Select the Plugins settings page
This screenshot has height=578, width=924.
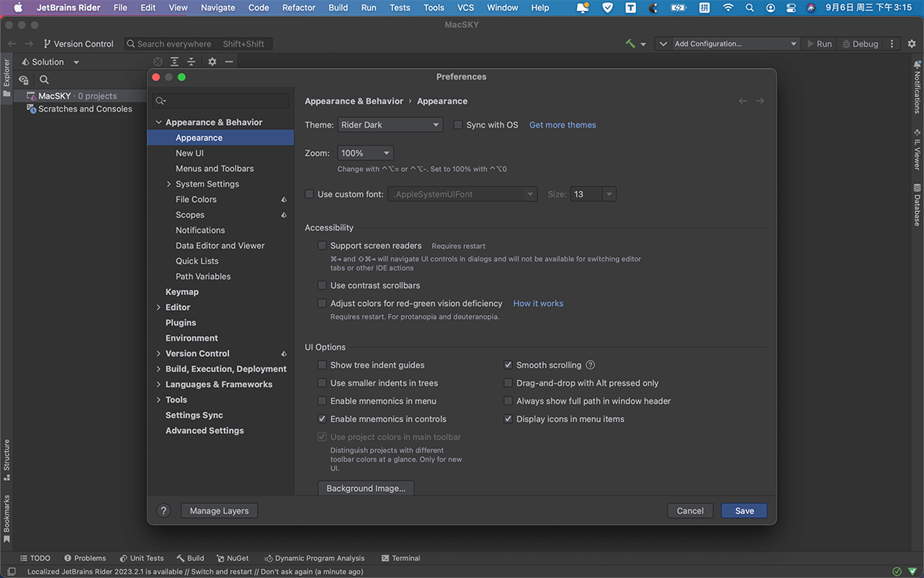pyautogui.click(x=181, y=323)
